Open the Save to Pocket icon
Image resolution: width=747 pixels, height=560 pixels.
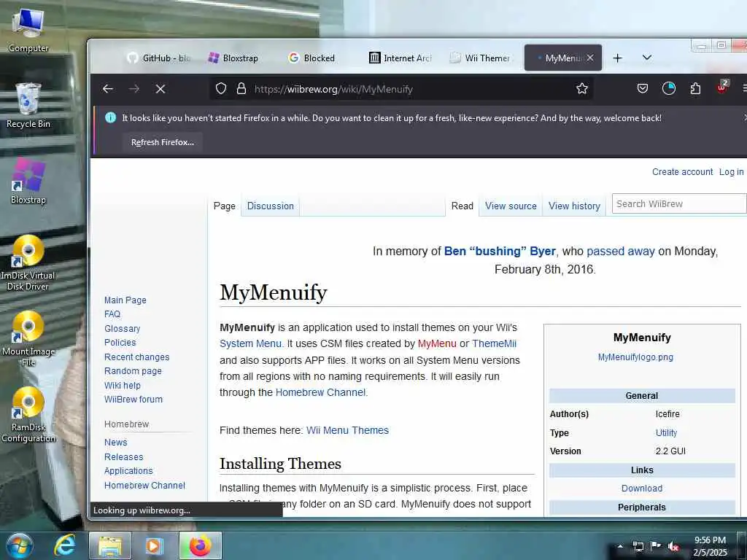[642, 88]
